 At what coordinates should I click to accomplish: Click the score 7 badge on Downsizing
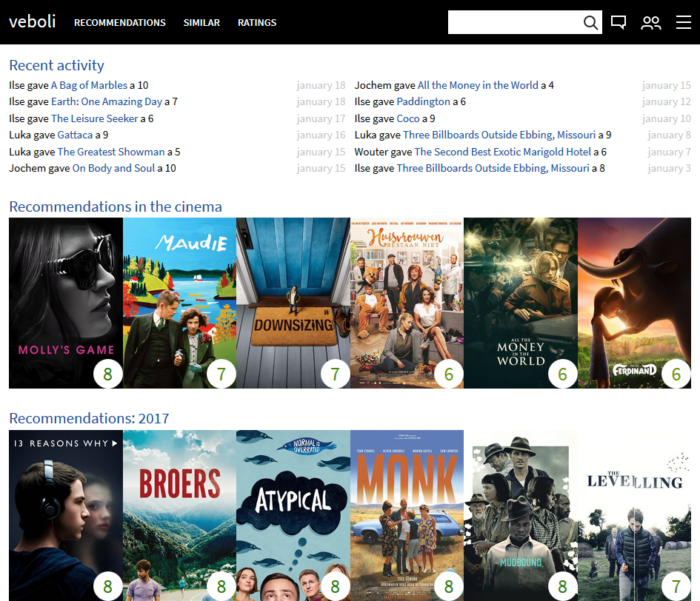click(x=336, y=374)
